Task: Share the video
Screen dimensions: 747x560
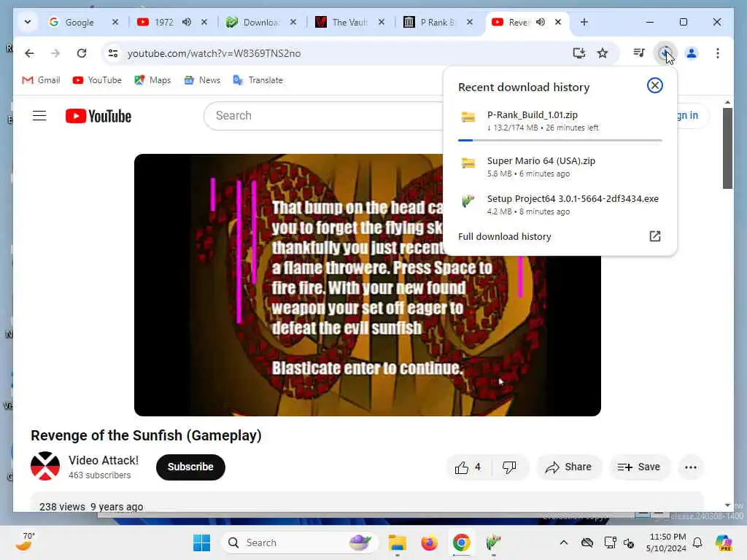Action: point(569,467)
